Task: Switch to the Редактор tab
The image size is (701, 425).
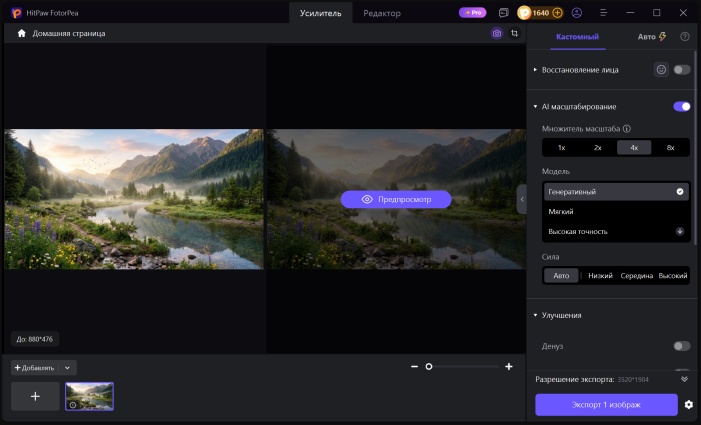Action: tap(382, 13)
